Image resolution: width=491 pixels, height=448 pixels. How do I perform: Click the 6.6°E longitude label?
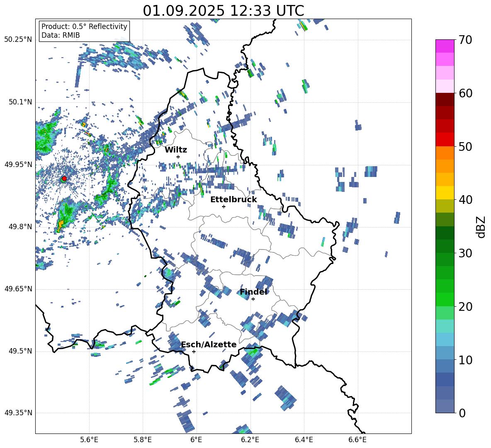click(x=357, y=440)
